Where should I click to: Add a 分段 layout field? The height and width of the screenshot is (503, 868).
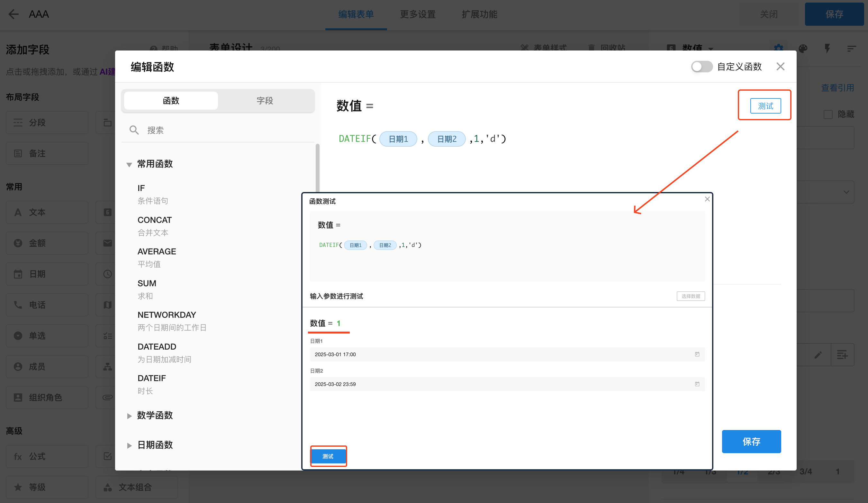coord(47,122)
